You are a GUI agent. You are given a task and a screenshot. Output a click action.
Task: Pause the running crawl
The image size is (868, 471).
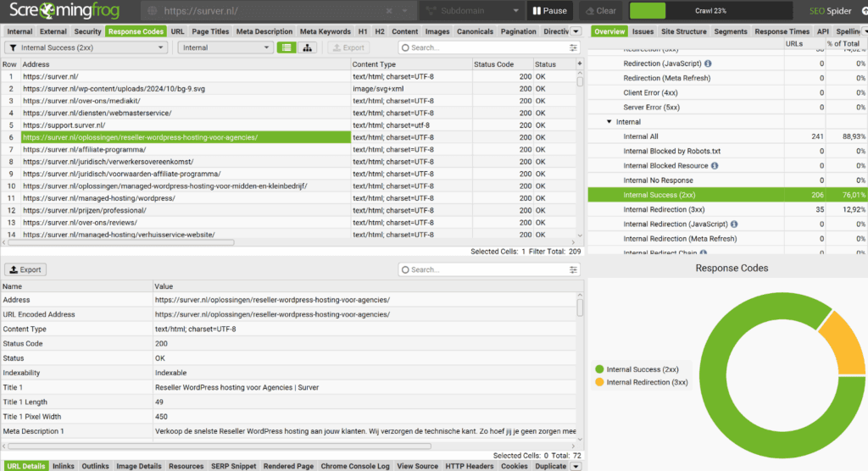coord(549,10)
